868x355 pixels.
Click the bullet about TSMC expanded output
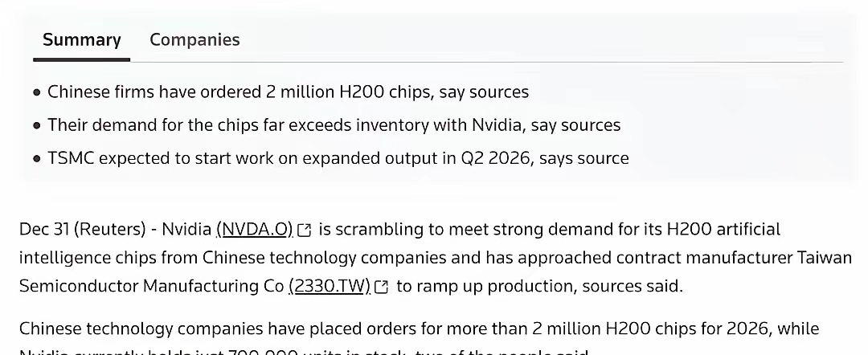point(338,158)
